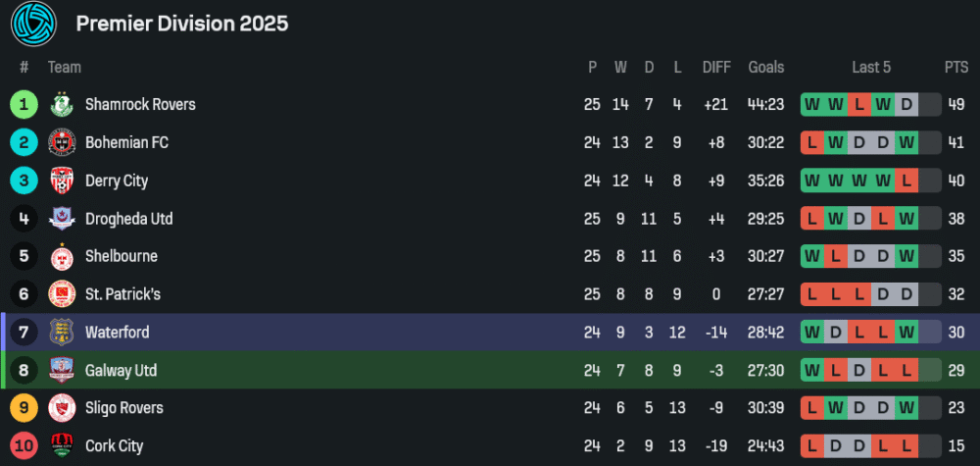Click the Sligo Rovers club crest
This screenshot has width=980, height=466.
click(62, 408)
